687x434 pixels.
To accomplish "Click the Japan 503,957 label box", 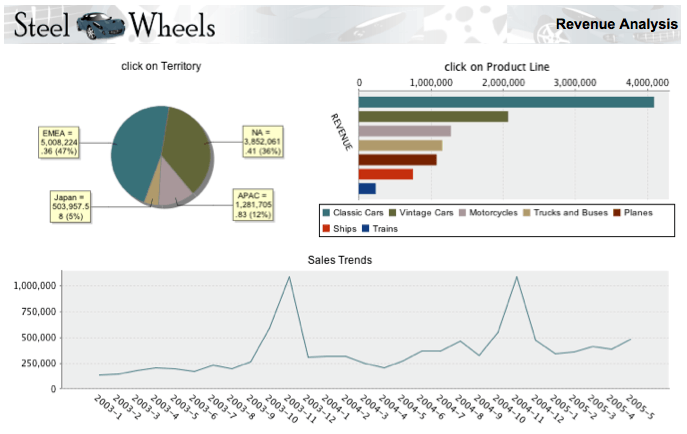I will [x=71, y=206].
